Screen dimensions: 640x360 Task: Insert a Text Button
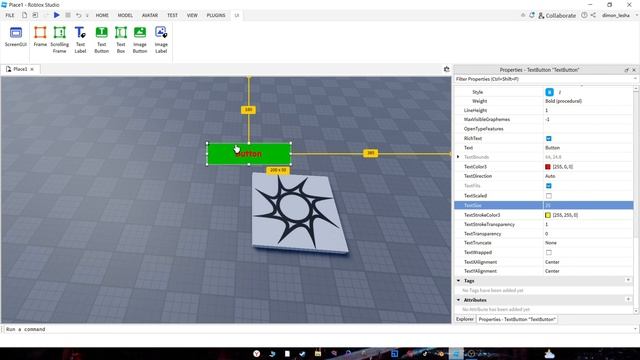102,40
